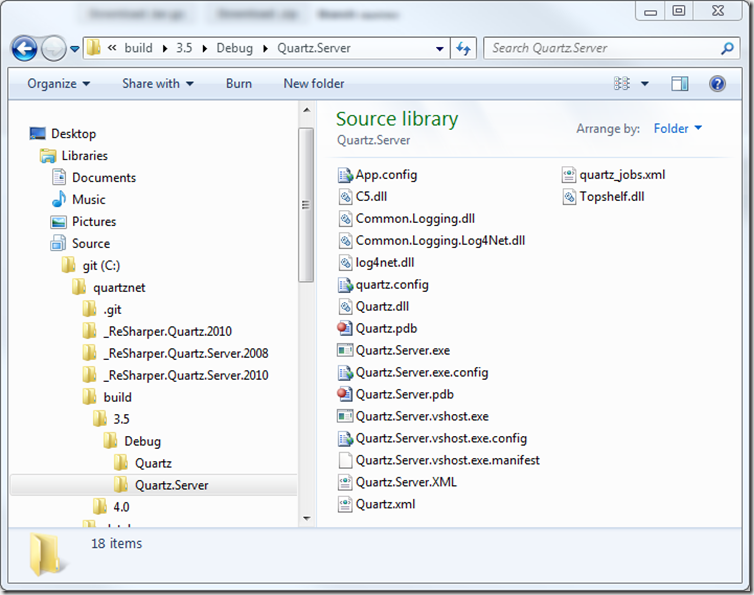Click the Quartz.Server.vshost.exe.config file icon

point(345,438)
